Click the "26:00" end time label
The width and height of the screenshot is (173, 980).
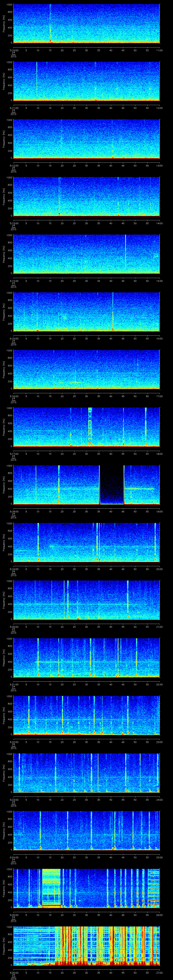159,915
